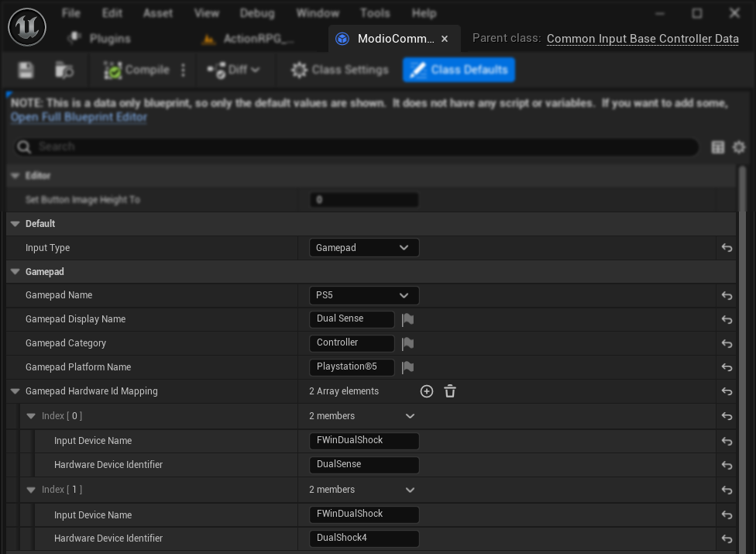Screen dimensions: 756x554
Task: Collapse the Gamepad category
Action: coord(15,271)
